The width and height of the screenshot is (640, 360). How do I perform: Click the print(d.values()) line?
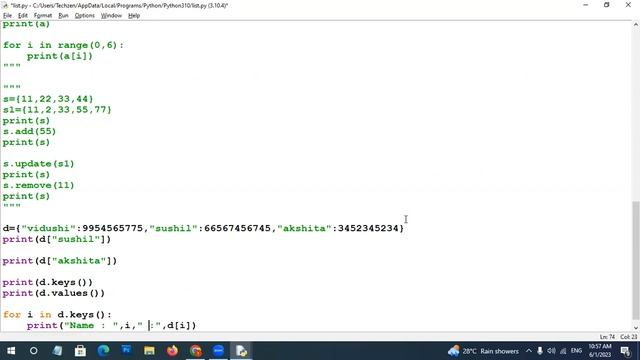click(x=53, y=293)
